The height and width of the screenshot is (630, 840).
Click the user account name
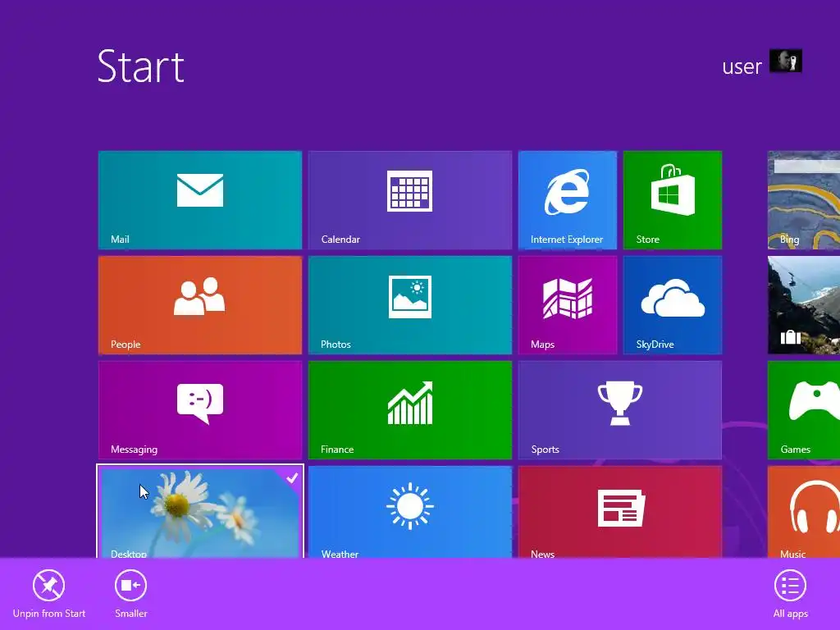tap(742, 66)
